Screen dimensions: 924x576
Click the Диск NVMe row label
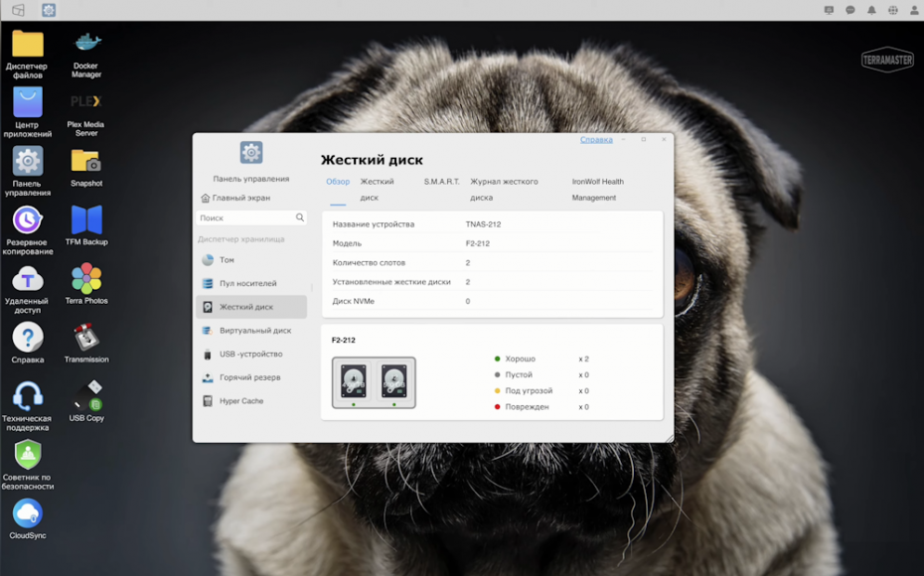(353, 301)
